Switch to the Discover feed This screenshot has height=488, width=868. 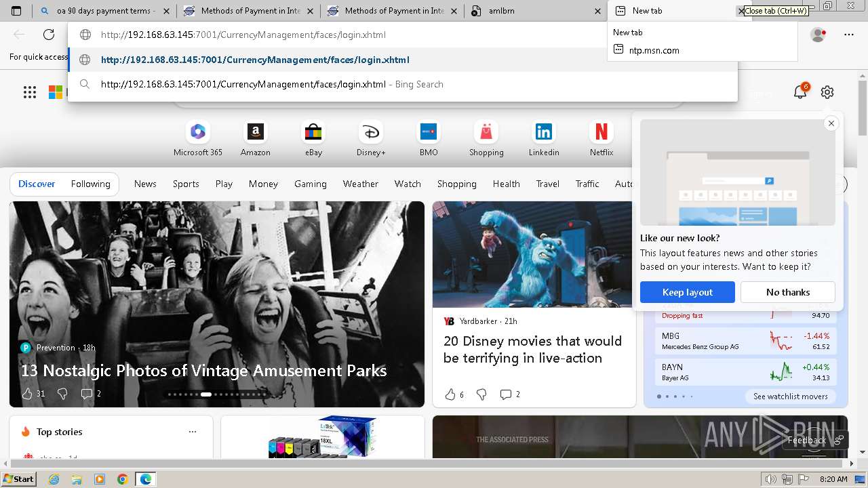click(37, 184)
